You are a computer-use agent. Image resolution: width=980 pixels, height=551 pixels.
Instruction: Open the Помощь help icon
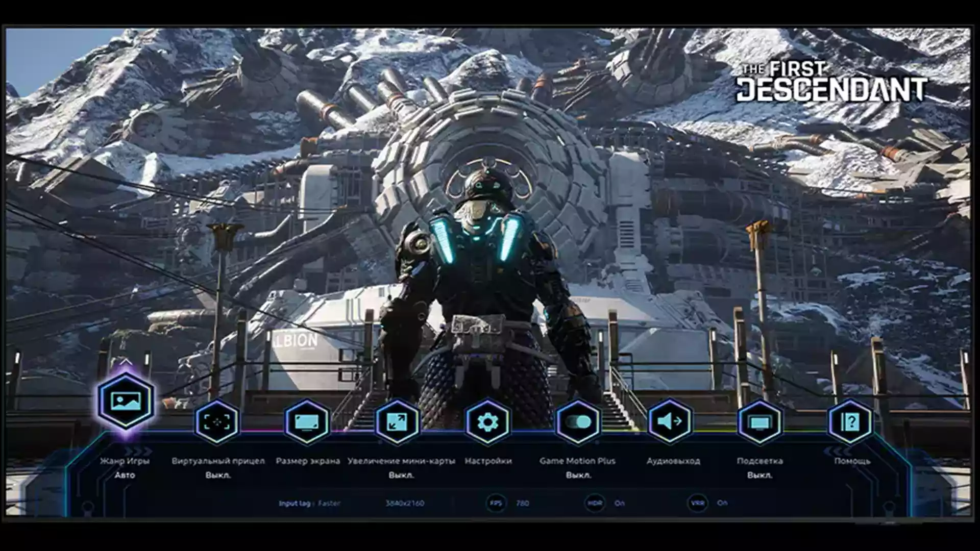(850, 422)
